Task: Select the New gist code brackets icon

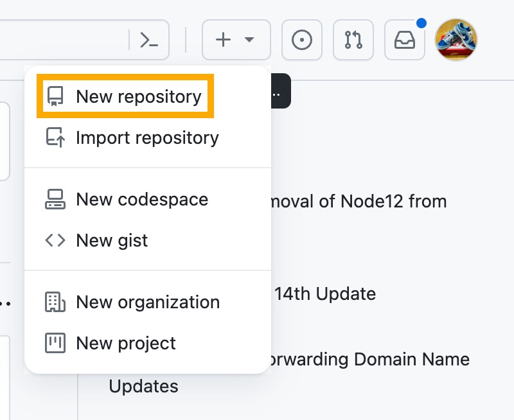Action: point(56,240)
